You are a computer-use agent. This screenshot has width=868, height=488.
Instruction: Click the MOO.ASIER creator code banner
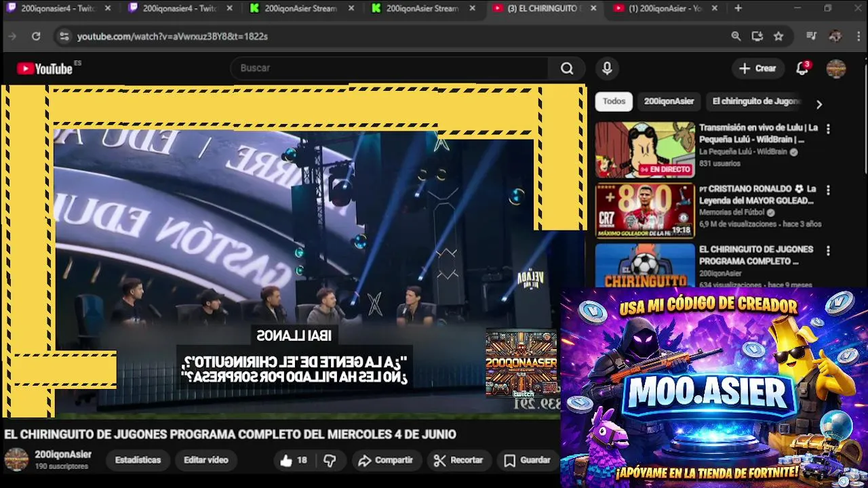714,388
